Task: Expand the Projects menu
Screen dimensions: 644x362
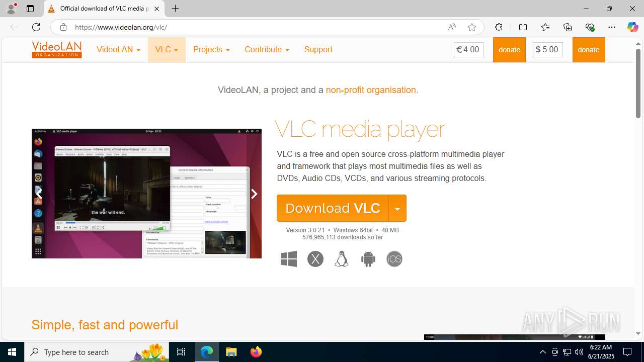Action: tap(211, 50)
